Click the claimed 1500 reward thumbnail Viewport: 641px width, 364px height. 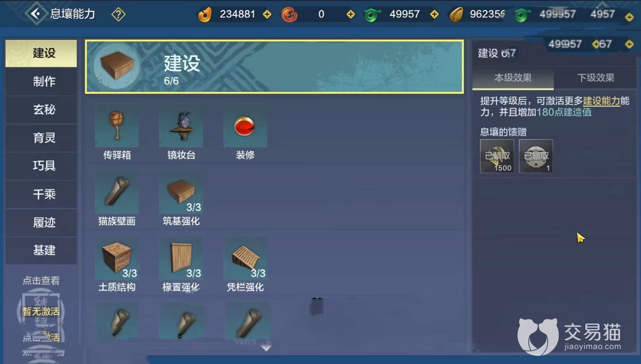[497, 156]
